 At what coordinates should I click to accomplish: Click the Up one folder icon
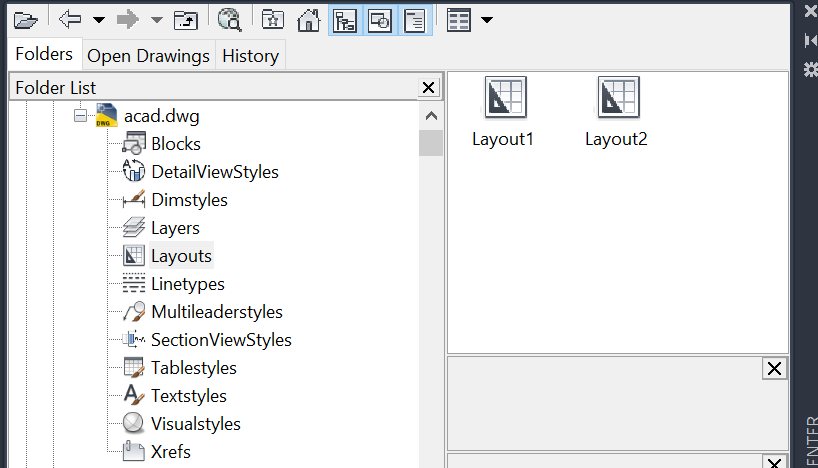186,20
